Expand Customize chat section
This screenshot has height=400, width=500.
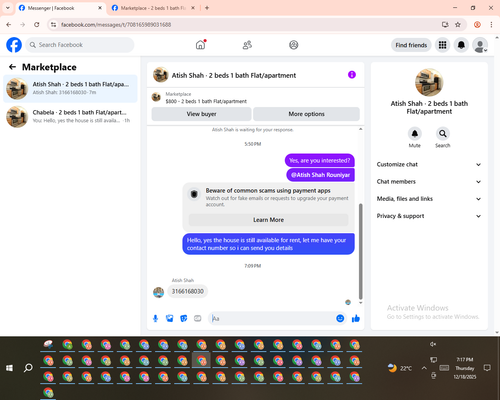[x=429, y=164]
